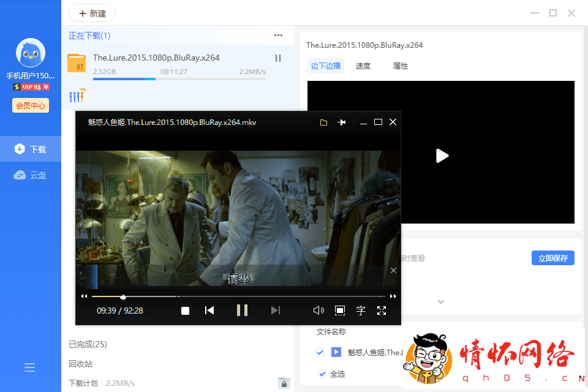Play the preview video in right panel
The image size is (588, 392).
point(442,156)
